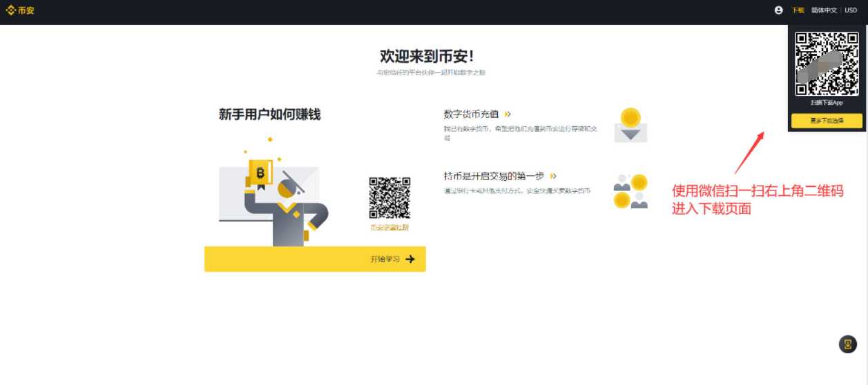The width and height of the screenshot is (868, 385).
Task: Click the app download QR code in popup
Action: point(827,63)
